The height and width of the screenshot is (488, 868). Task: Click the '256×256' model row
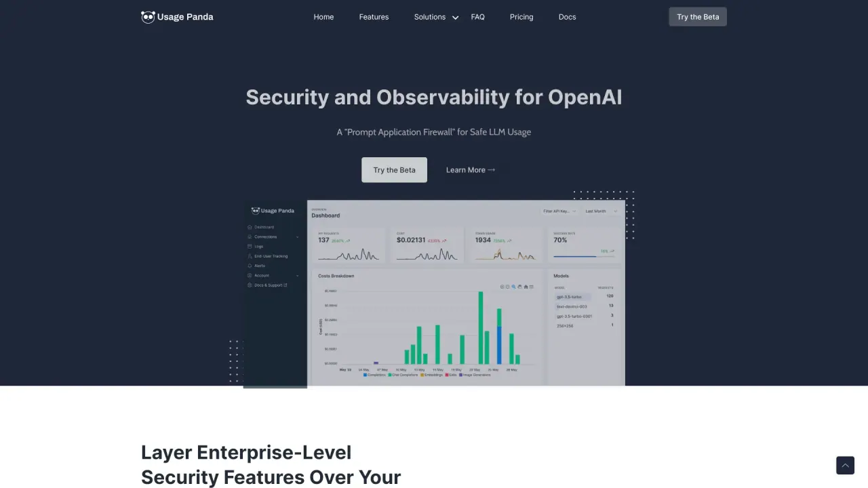(584, 325)
